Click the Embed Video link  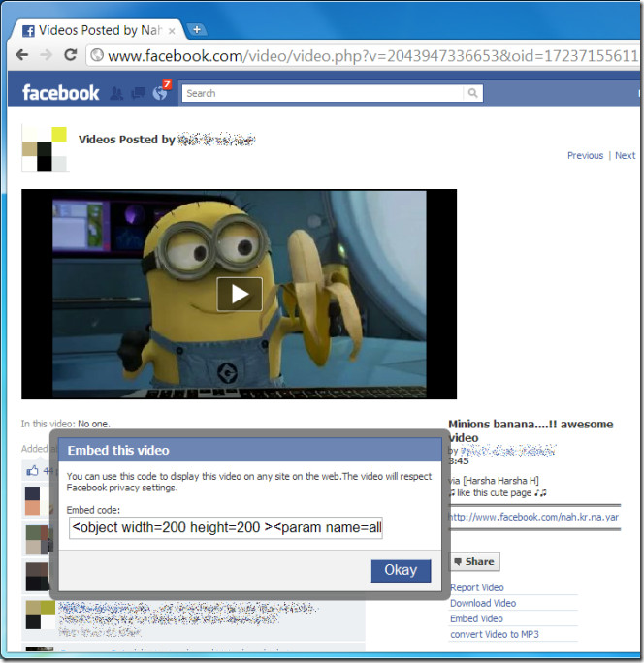click(x=476, y=618)
